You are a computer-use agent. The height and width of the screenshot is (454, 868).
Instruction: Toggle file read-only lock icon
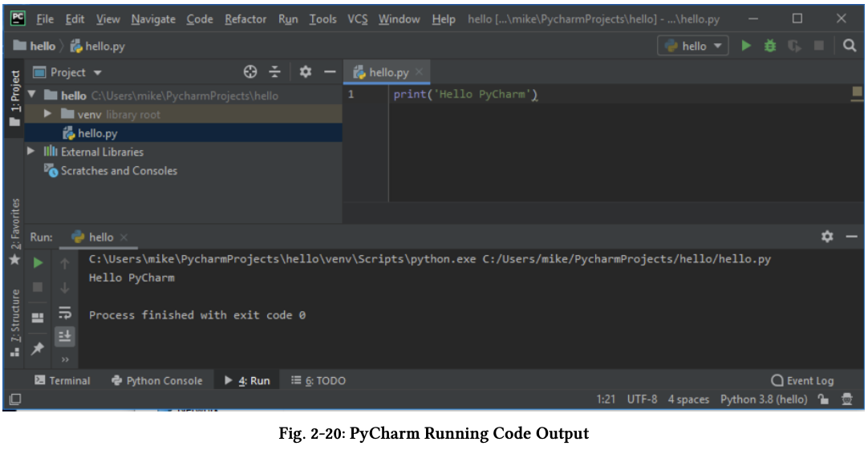[x=823, y=399]
